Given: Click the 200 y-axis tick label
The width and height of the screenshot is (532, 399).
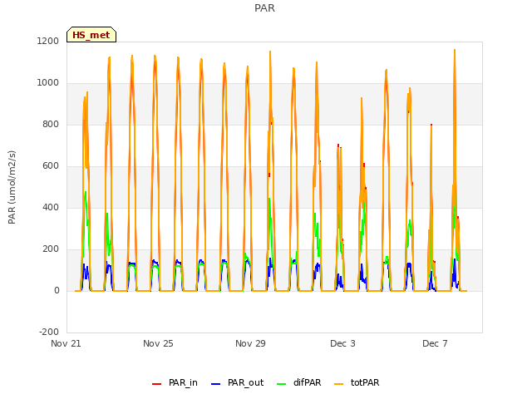Looking at the screenshot, I should (x=51, y=249).
